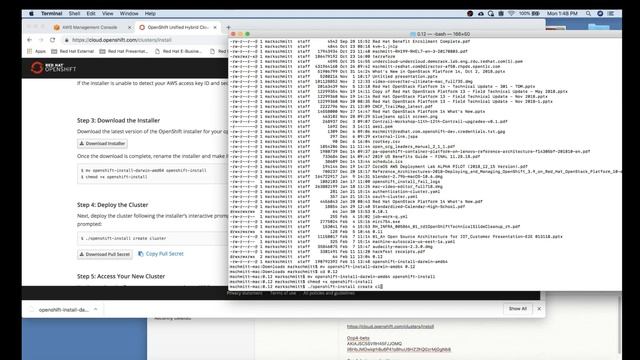
Task: Click the openshift-install-darwin-amd64 file entry in Terminal
Action: point(410,262)
